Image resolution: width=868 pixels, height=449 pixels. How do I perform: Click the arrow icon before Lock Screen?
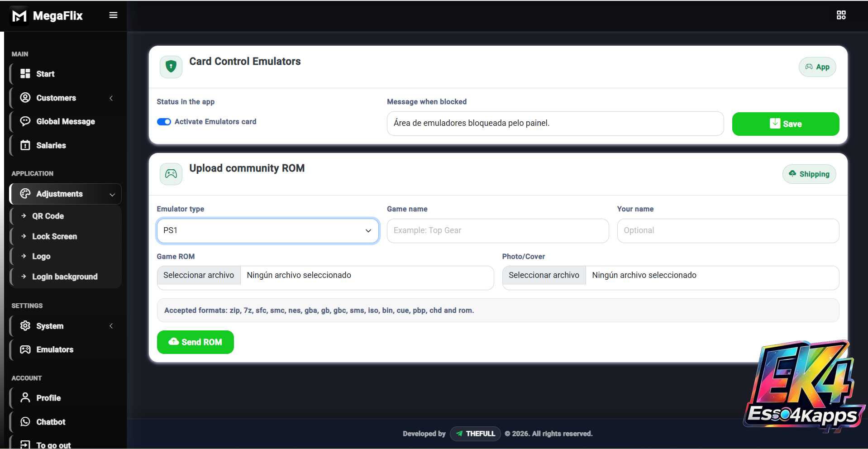click(x=24, y=236)
